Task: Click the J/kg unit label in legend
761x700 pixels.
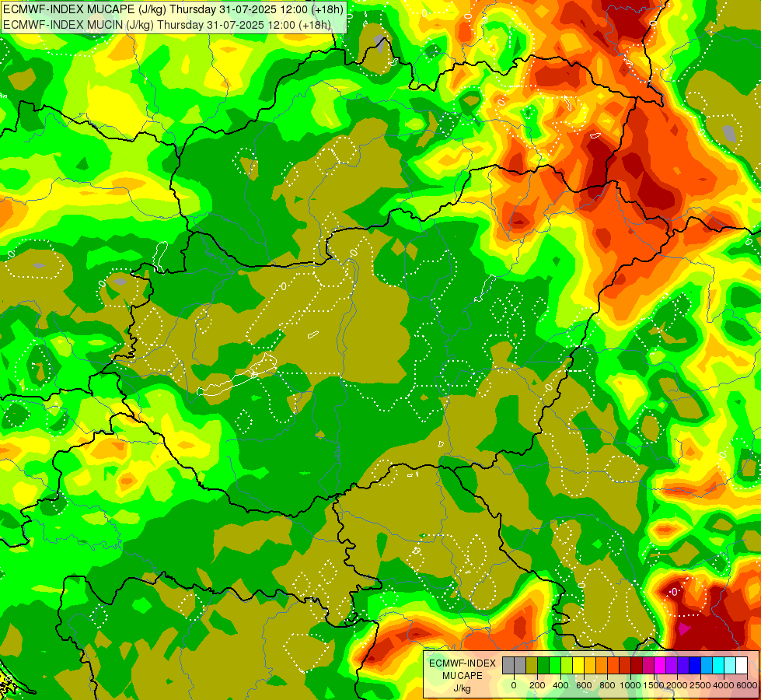Action: pyautogui.click(x=462, y=688)
